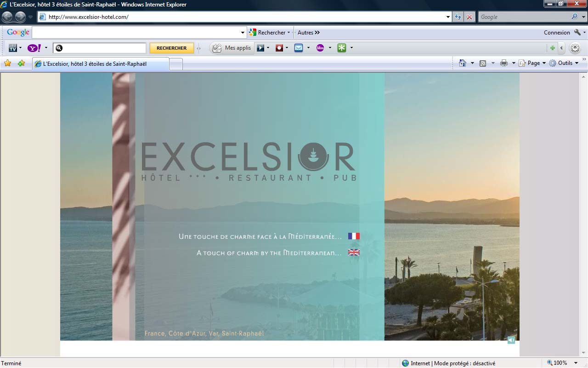Open the Autres toolbar menu
Viewport: 588px width, 368px height.
tap(308, 33)
